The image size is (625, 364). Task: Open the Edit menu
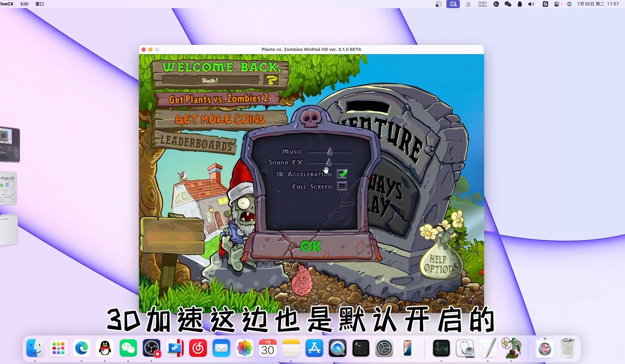click(x=24, y=4)
